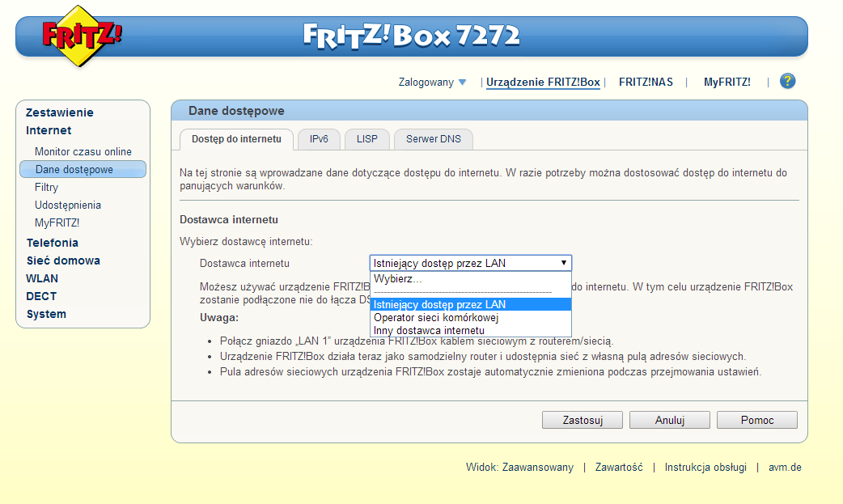
Task: Open the Zalogowany user dropdown
Action: coord(432,83)
